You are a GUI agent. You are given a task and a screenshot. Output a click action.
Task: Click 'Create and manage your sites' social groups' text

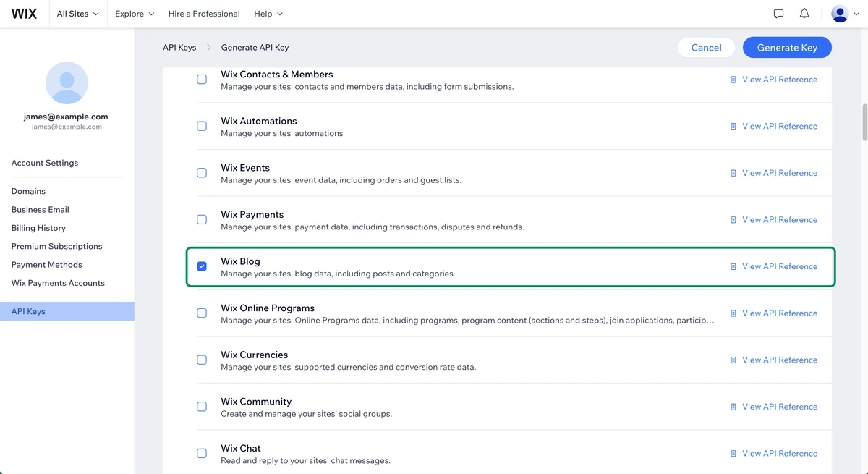coord(306,414)
